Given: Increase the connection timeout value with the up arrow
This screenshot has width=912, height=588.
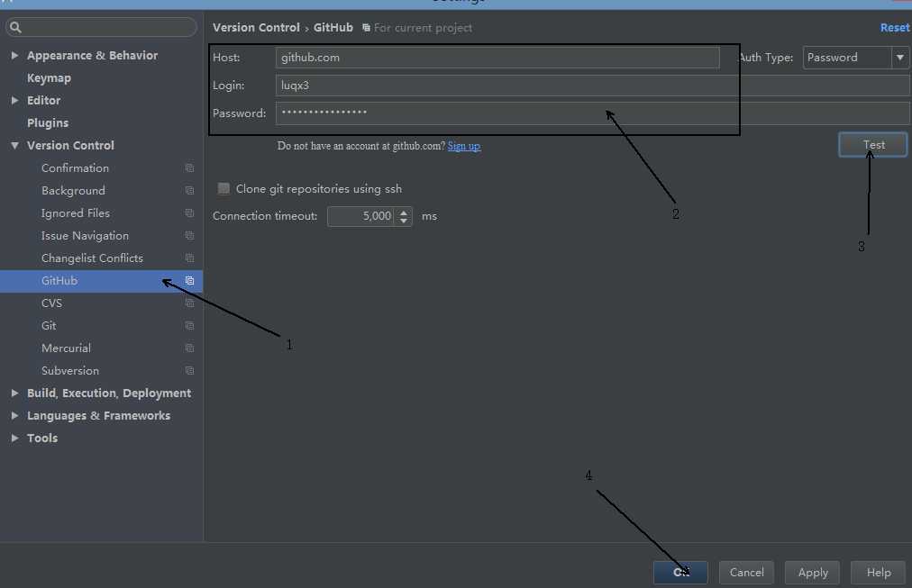Looking at the screenshot, I should pos(404,213).
